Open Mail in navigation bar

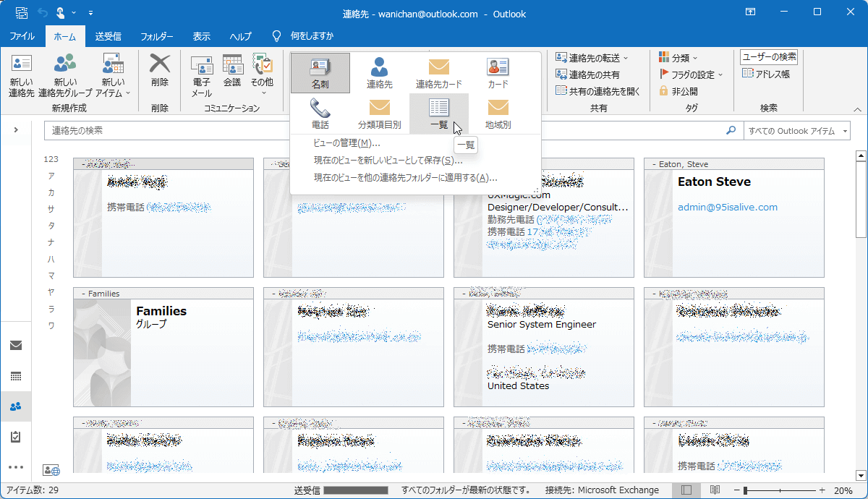16,346
